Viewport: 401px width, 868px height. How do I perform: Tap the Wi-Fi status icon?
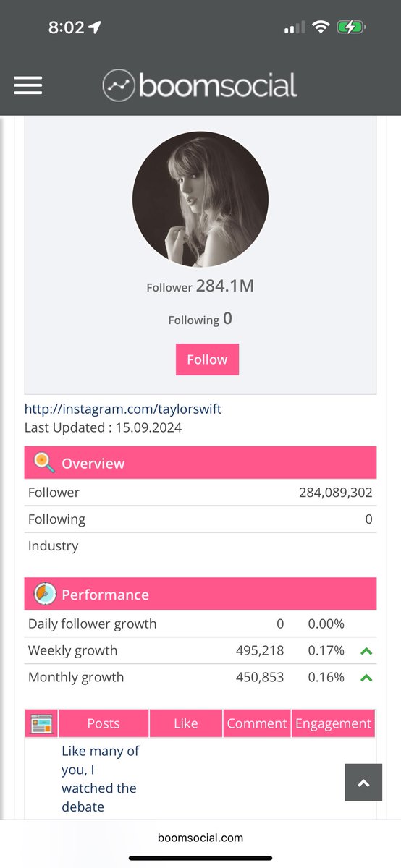coord(320,27)
